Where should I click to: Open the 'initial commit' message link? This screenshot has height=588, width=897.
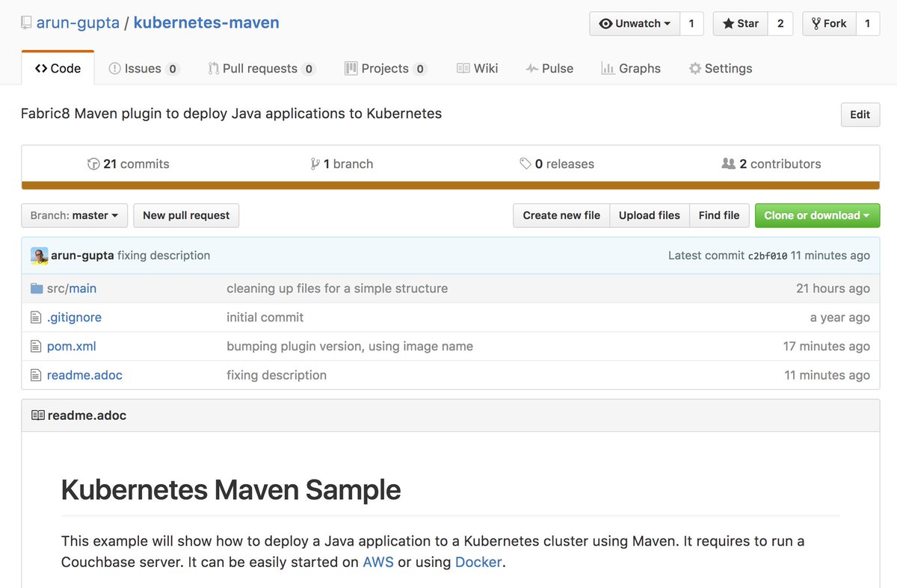(265, 318)
